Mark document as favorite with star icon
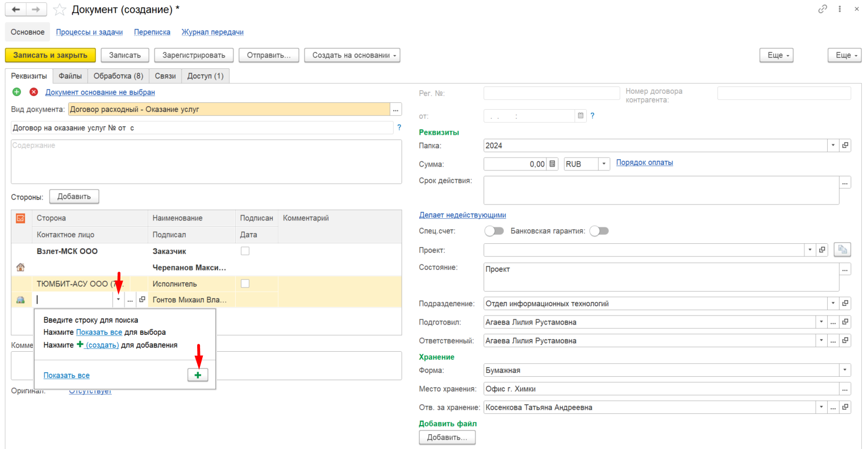Screen dimensions: 868x449 click(x=60, y=10)
